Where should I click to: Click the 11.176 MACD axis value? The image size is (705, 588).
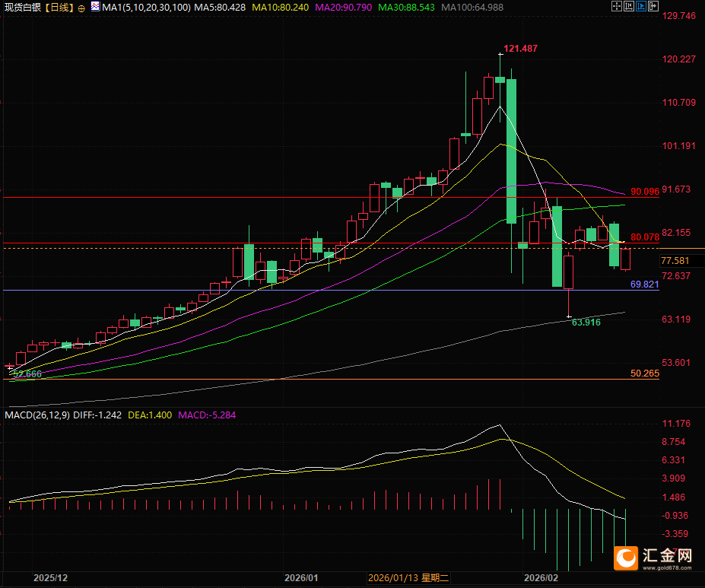[676, 424]
